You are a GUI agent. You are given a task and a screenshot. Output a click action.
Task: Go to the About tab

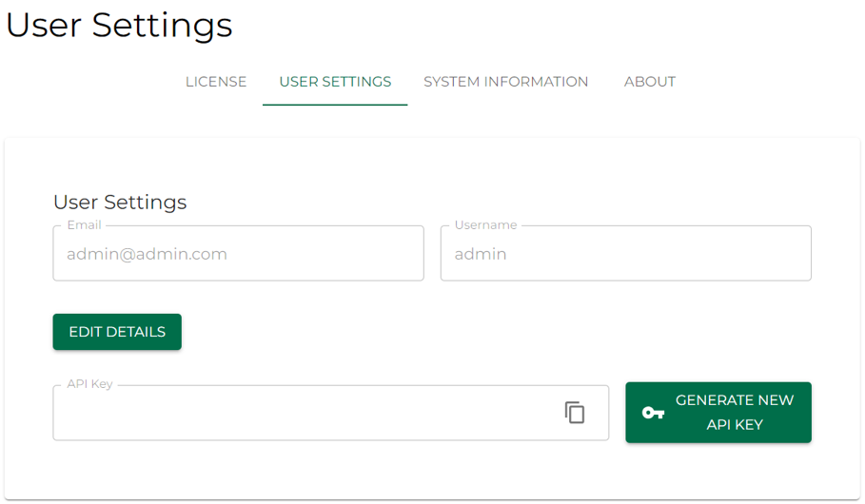click(x=650, y=82)
